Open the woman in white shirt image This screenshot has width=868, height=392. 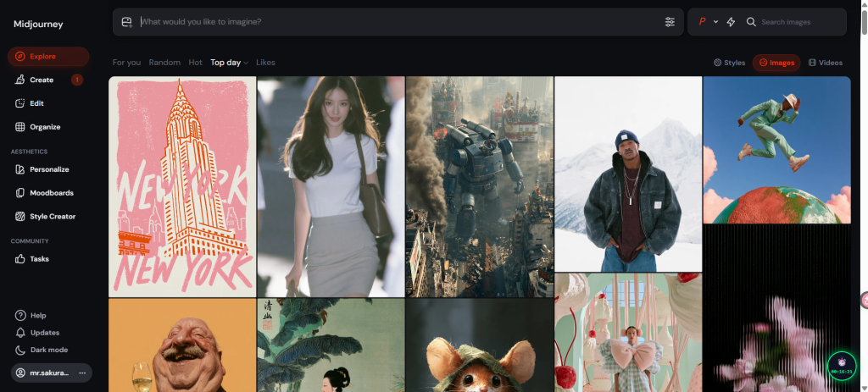coord(331,187)
